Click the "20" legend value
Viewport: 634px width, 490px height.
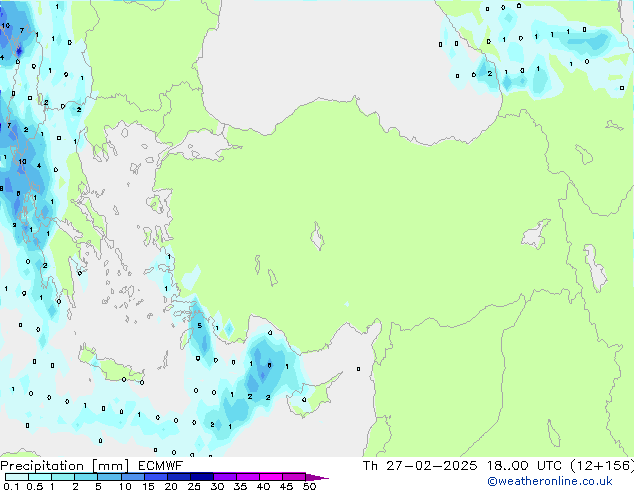point(171,486)
